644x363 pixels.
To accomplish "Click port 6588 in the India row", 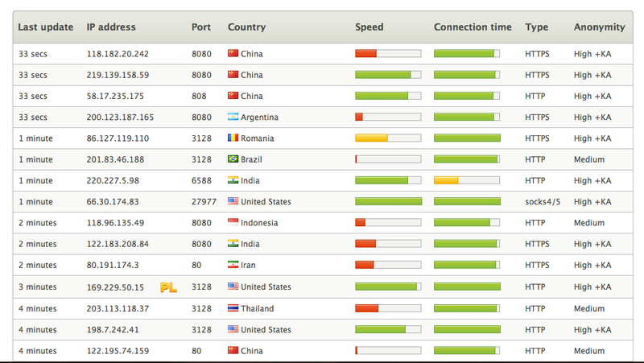I will 201,180.
